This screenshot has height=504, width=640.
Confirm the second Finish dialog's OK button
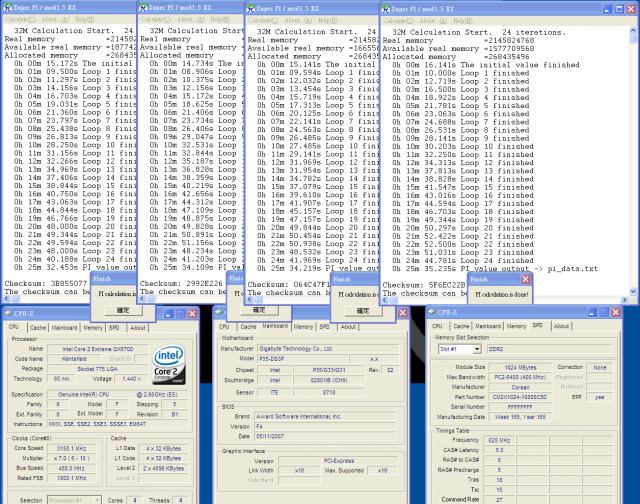259,310
